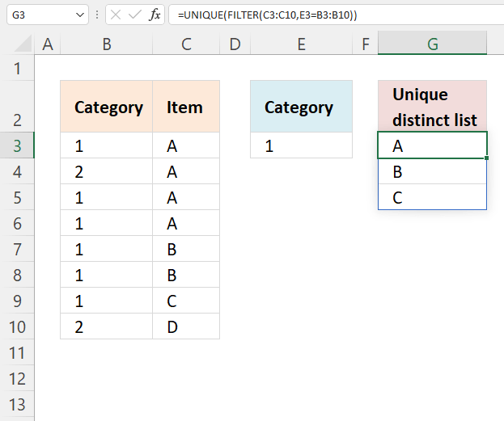
Task: Select column C header
Action: 186,44
